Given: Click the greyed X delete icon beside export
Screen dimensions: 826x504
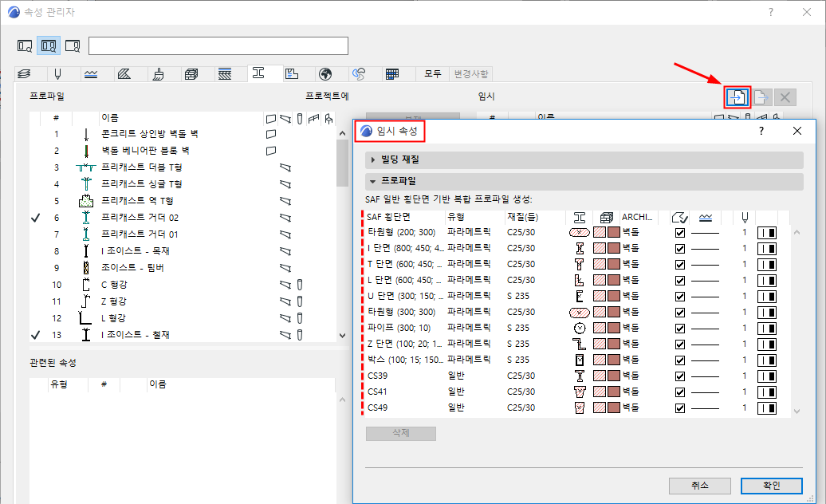Looking at the screenshot, I should click(x=785, y=97).
